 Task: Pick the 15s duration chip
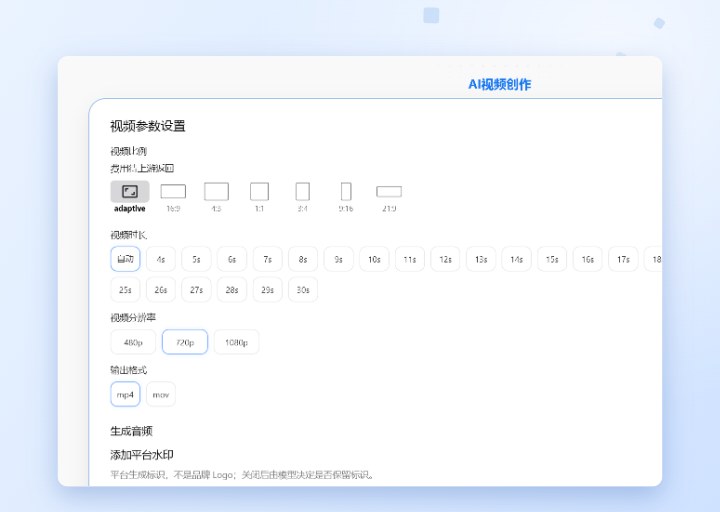click(552, 259)
